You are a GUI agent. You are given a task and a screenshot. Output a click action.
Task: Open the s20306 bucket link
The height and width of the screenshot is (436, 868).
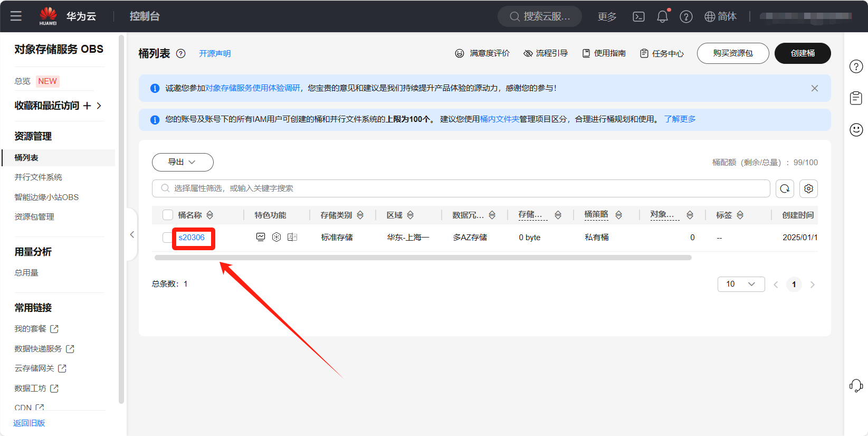click(192, 238)
